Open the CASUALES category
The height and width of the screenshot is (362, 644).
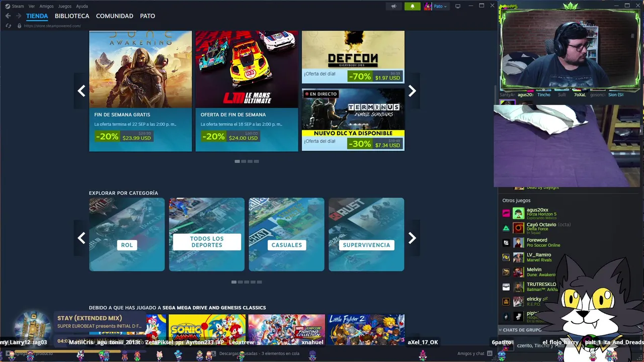(286, 234)
